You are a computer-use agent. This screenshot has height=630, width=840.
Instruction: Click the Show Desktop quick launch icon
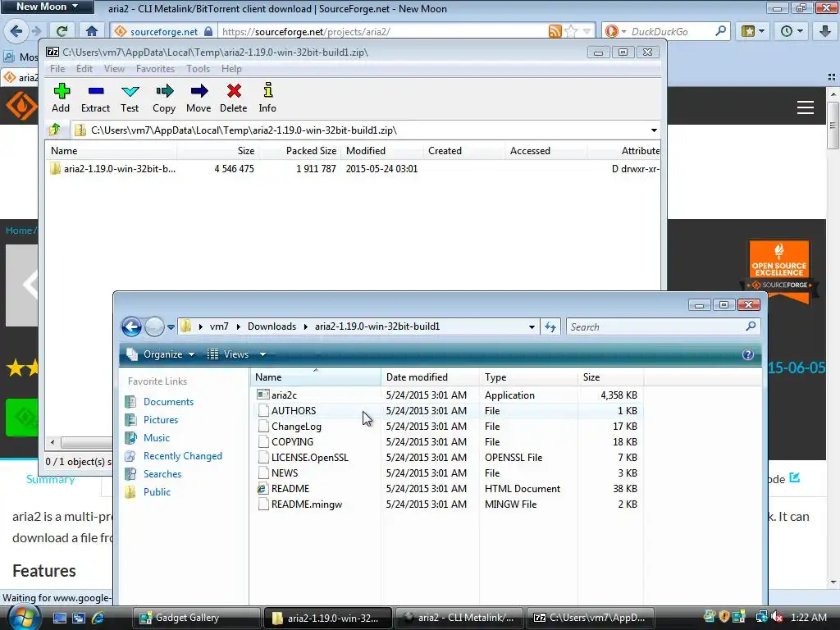click(59, 618)
